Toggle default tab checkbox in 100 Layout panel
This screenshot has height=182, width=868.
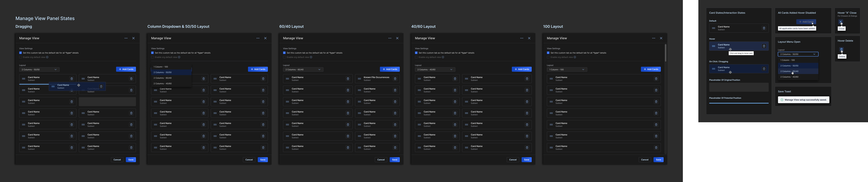click(x=548, y=53)
